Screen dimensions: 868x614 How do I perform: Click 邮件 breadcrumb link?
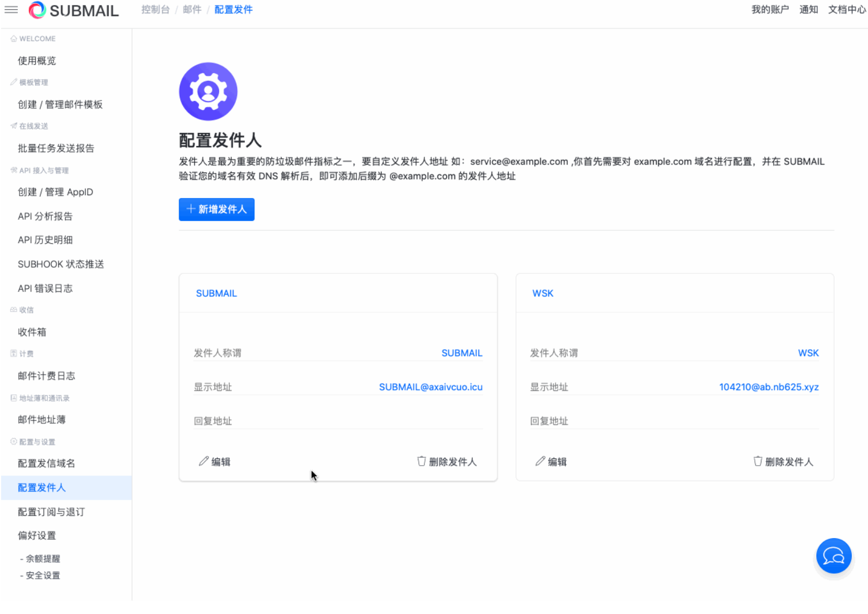coord(192,9)
